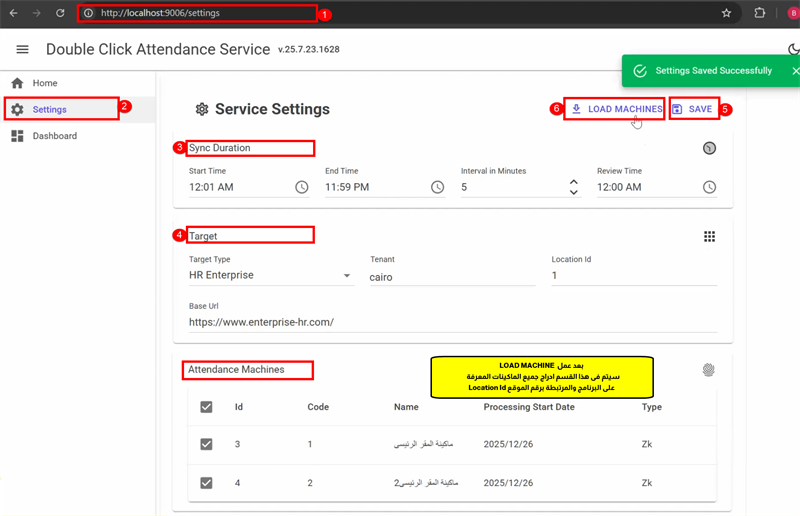Click the Target section grid icon
Screen dimensions: 800x516
pyautogui.click(x=709, y=236)
